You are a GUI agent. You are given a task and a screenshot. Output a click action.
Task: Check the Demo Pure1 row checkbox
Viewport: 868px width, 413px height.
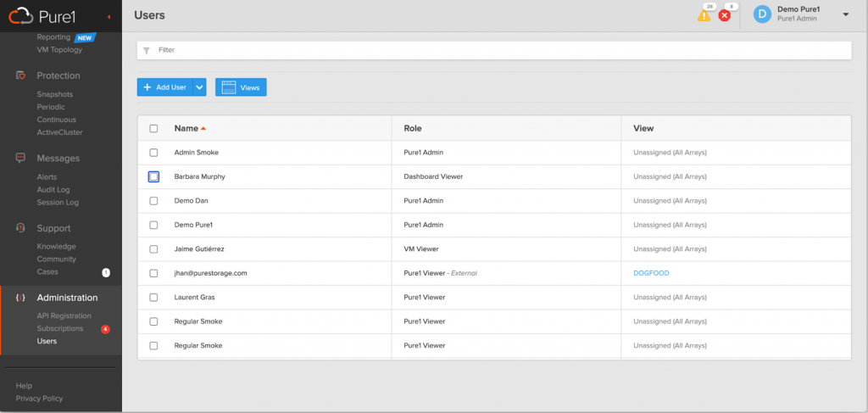(x=153, y=226)
